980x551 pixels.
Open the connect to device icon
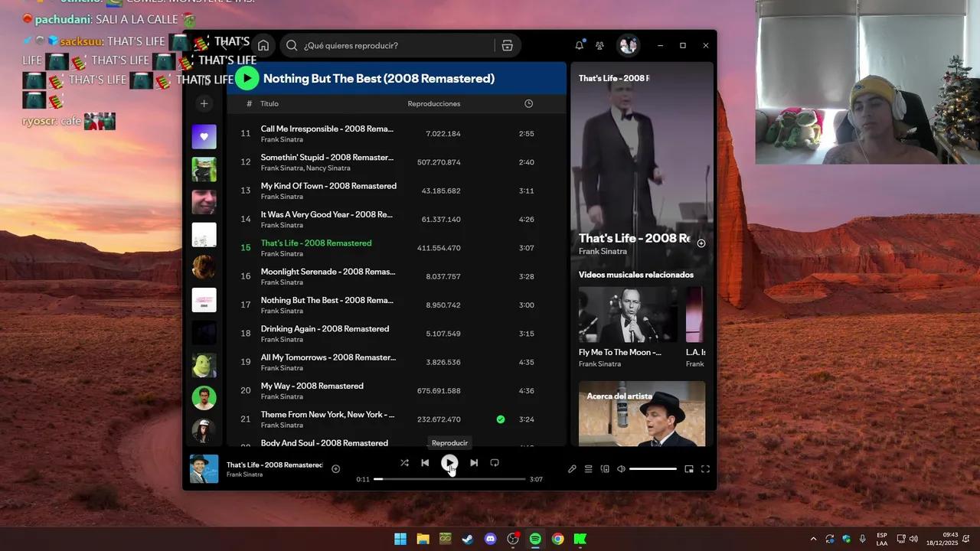605,469
